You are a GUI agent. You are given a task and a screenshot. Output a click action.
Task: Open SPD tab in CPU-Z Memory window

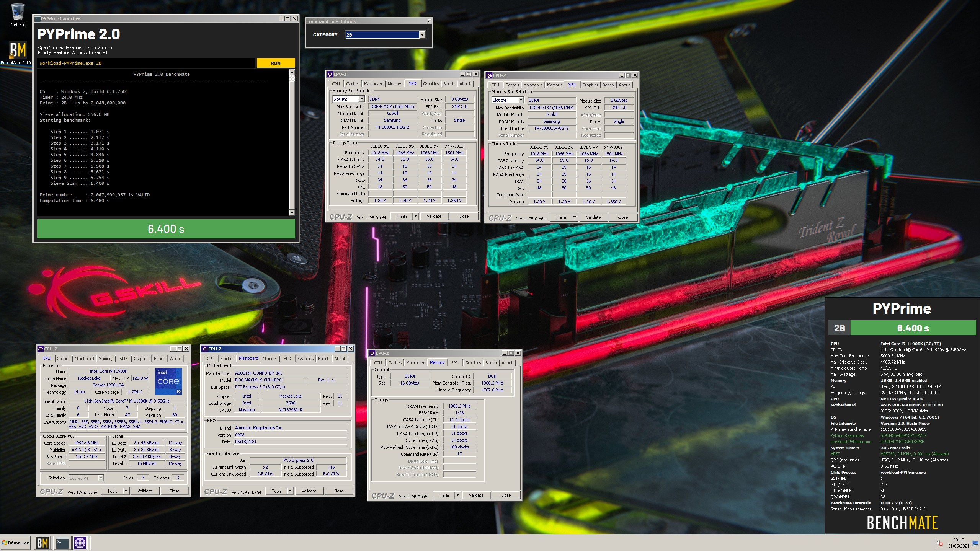[454, 363]
